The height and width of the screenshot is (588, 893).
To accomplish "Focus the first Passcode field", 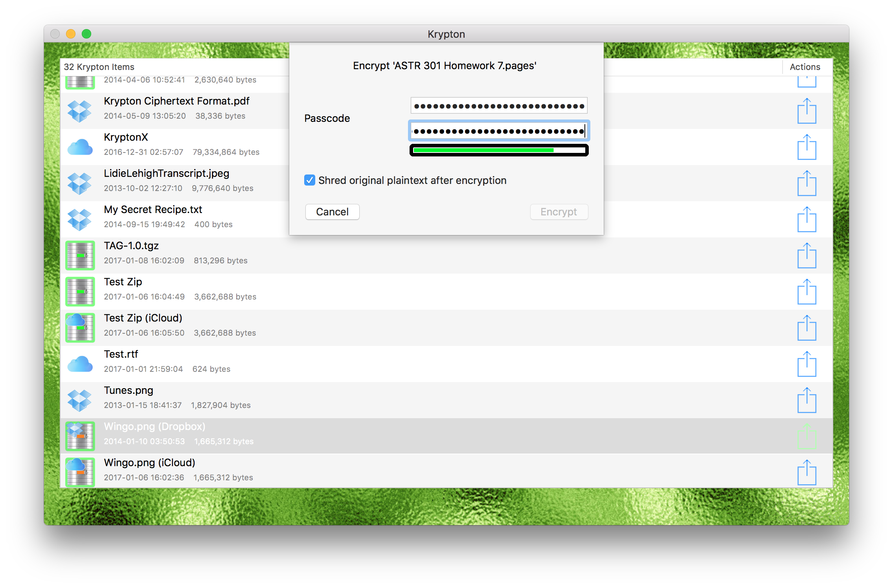I will click(x=499, y=106).
